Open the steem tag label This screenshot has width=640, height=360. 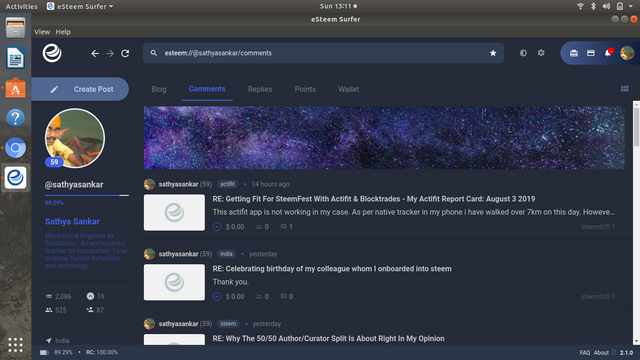(228, 324)
